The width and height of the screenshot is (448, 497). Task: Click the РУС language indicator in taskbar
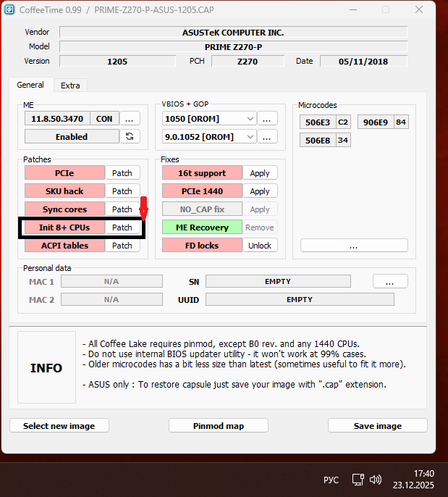point(331,480)
